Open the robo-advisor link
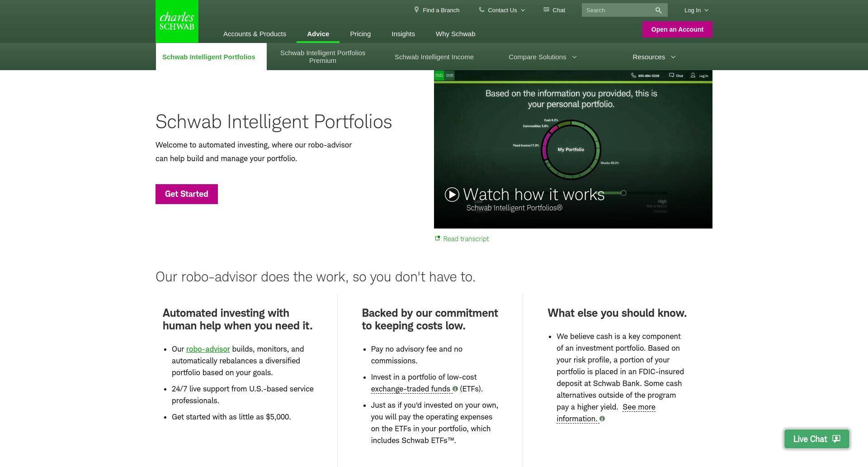 click(208, 349)
